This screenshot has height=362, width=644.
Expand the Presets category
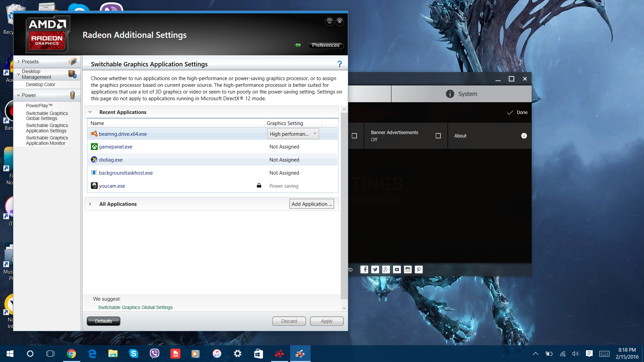pyautogui.click(x=18, y=62)
